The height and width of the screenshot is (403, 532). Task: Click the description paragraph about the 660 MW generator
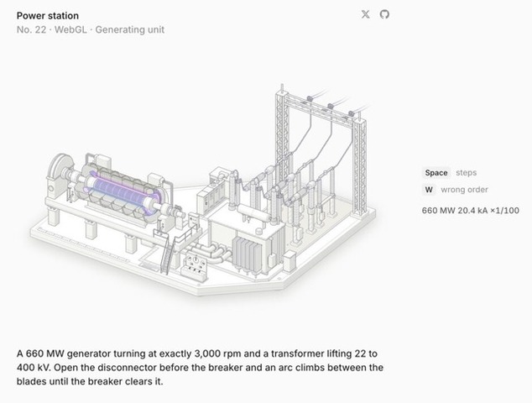tap(200, 368)
